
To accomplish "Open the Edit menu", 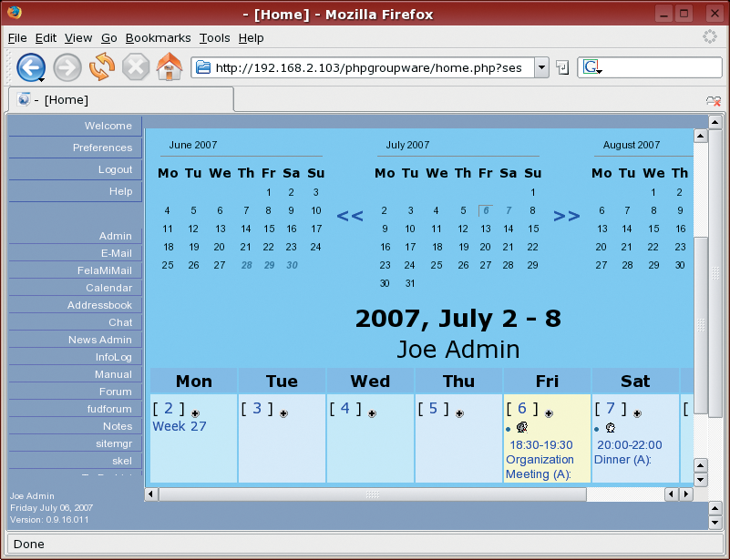I will (46, 38).
